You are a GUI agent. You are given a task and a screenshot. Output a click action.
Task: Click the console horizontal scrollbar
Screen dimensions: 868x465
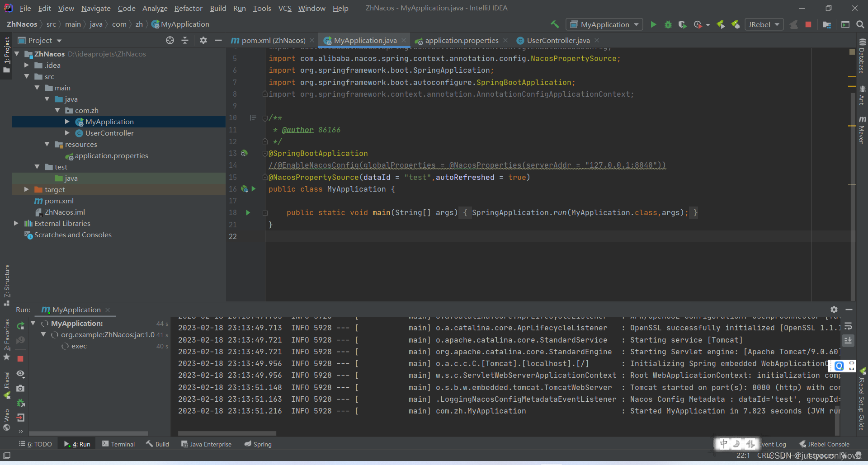click(227, 433)
